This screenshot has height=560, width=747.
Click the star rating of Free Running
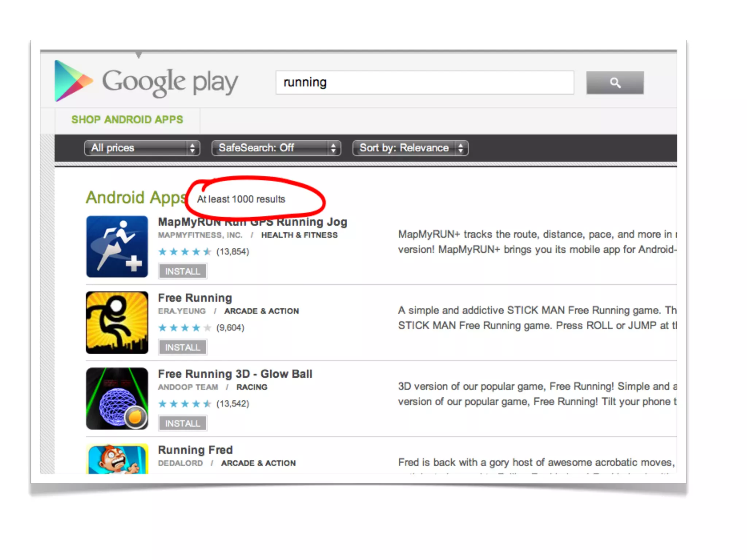click(x=185, y=327)
